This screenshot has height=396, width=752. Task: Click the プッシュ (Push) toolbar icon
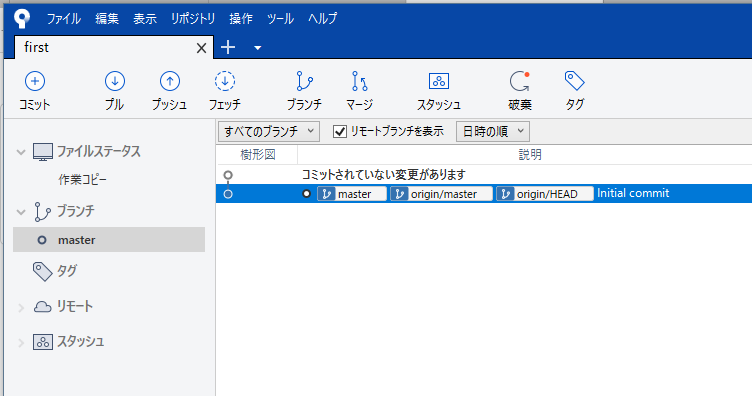pos(170,82)
